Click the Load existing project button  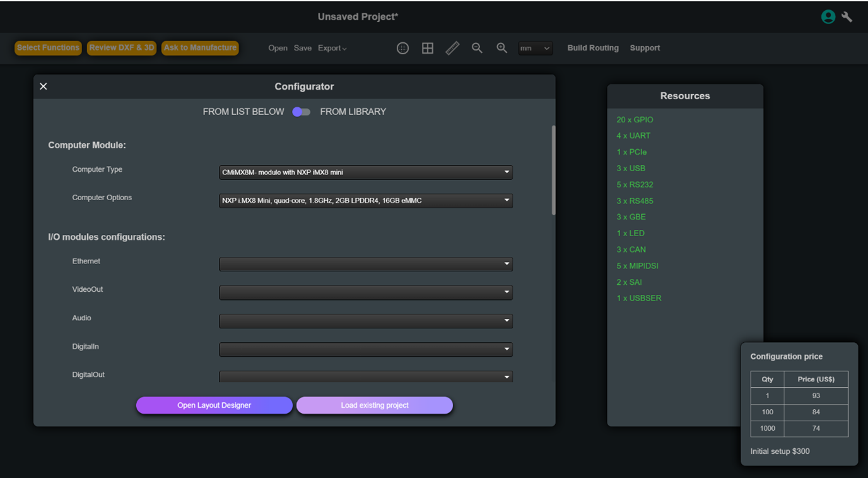pos(375,405)
